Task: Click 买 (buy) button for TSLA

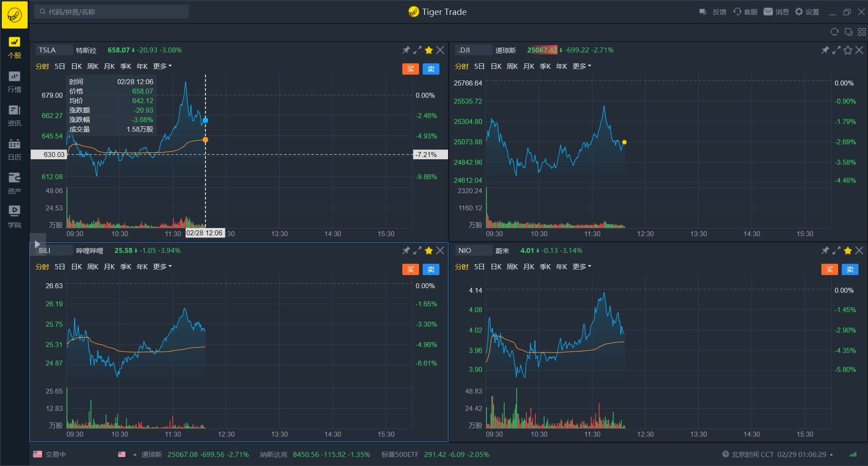Action: 410,69
